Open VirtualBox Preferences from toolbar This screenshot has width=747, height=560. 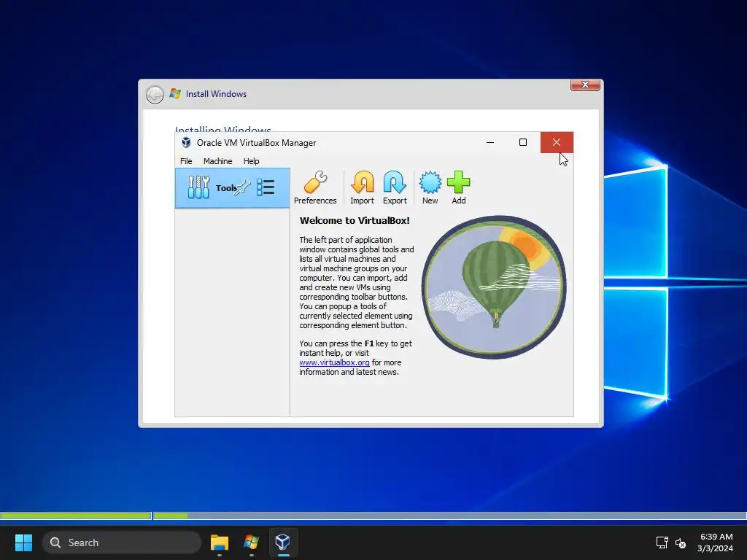pyautogui.click(x=315, y=187)
